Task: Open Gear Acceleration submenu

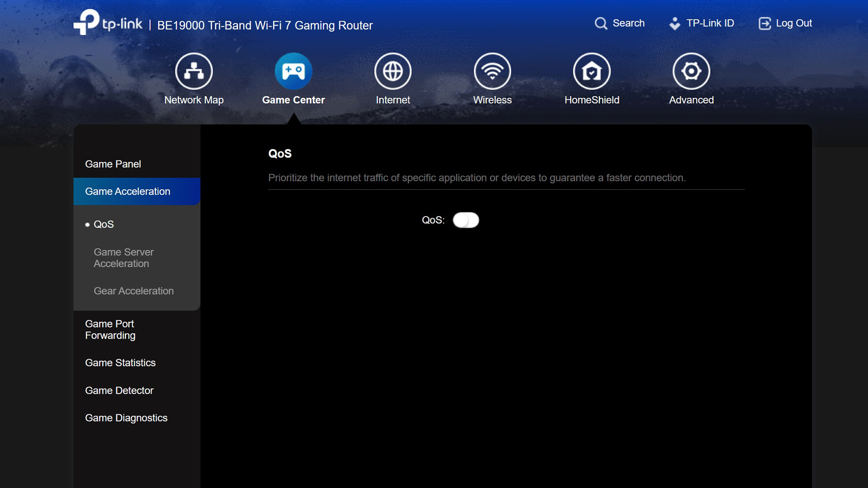Action: point(134,291)
